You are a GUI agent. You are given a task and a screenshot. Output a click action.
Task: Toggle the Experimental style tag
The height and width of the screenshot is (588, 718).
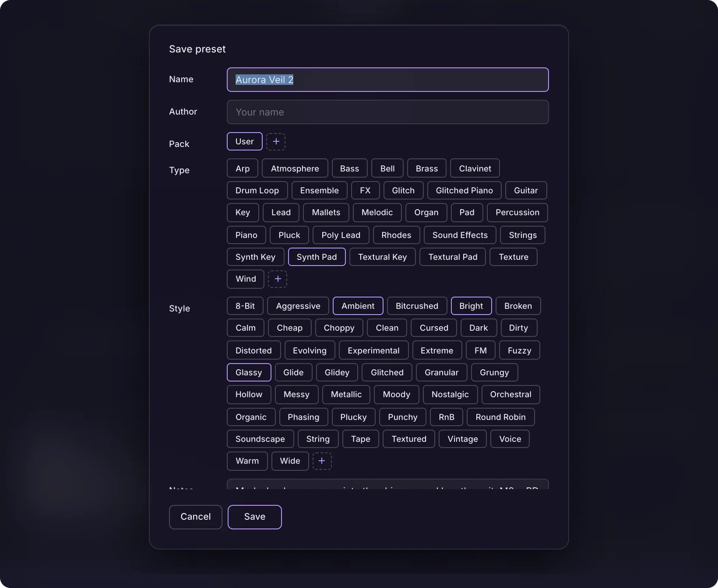tap(373, 350)
